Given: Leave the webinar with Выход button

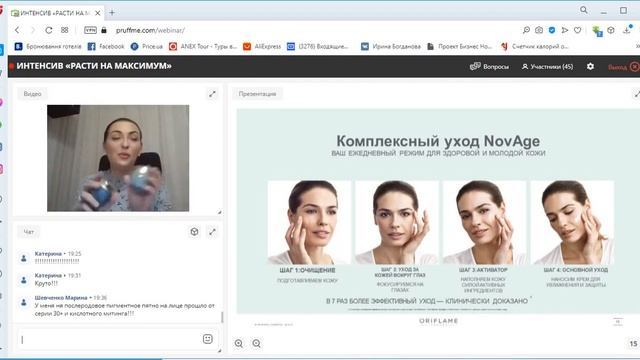Looking at the screenshot, I should pos(624,67).
